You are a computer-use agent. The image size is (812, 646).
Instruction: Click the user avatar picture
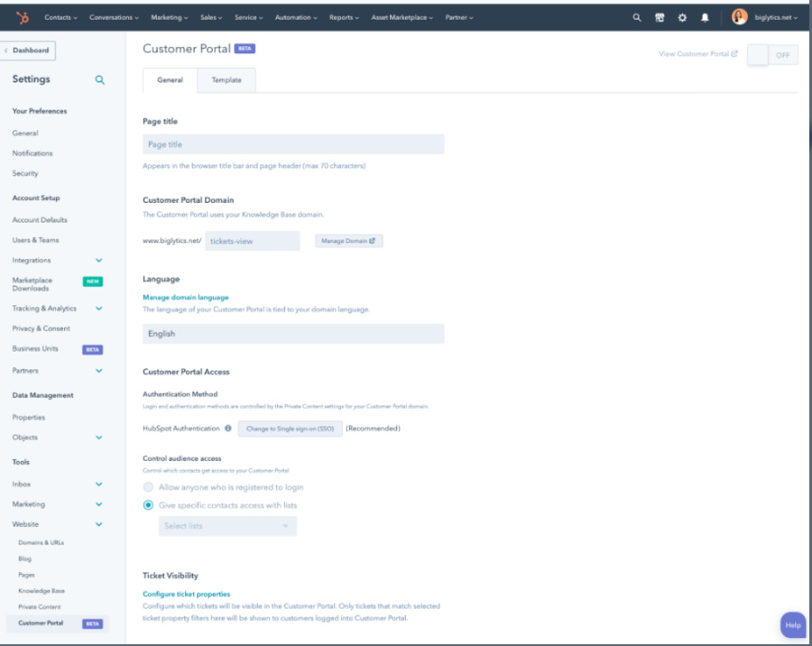pyautogui.click(x=739, y=17)
